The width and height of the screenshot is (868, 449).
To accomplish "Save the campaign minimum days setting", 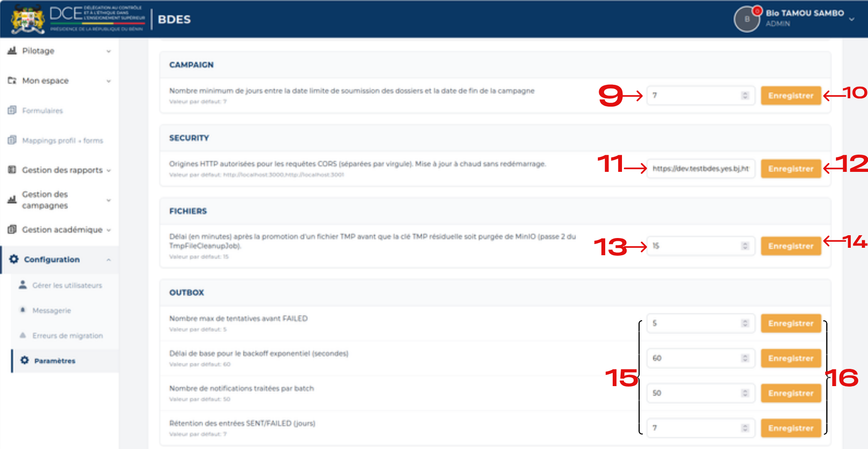I will pyautogui.click(x=791, y=95).
